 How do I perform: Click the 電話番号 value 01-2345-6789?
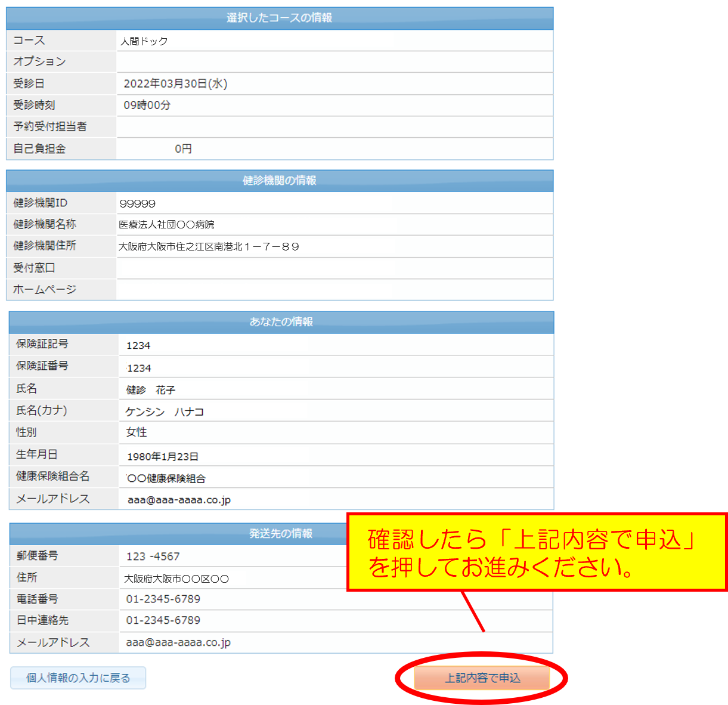tap(163, 599)
